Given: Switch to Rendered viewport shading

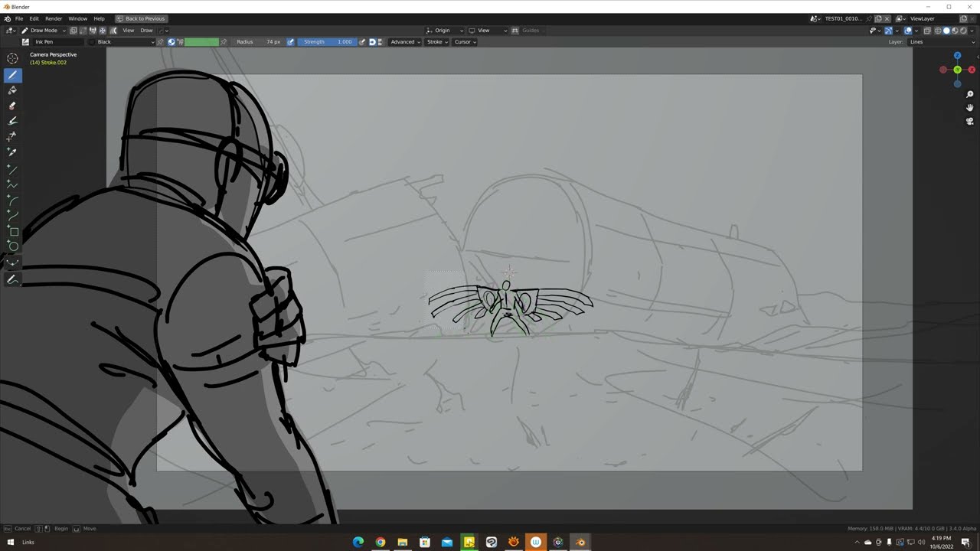Looking at the screenshot, I should 962,31.
